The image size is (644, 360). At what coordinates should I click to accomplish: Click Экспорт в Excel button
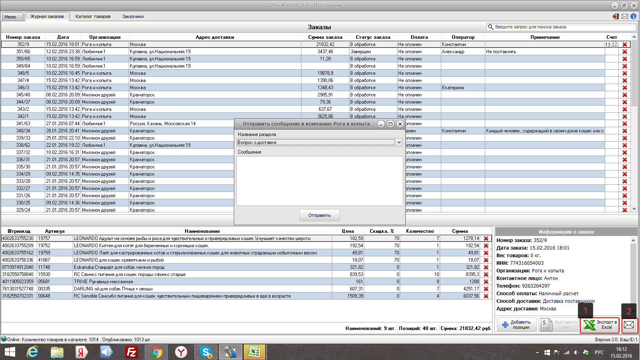pyautogui.click(x=600, y=325)
